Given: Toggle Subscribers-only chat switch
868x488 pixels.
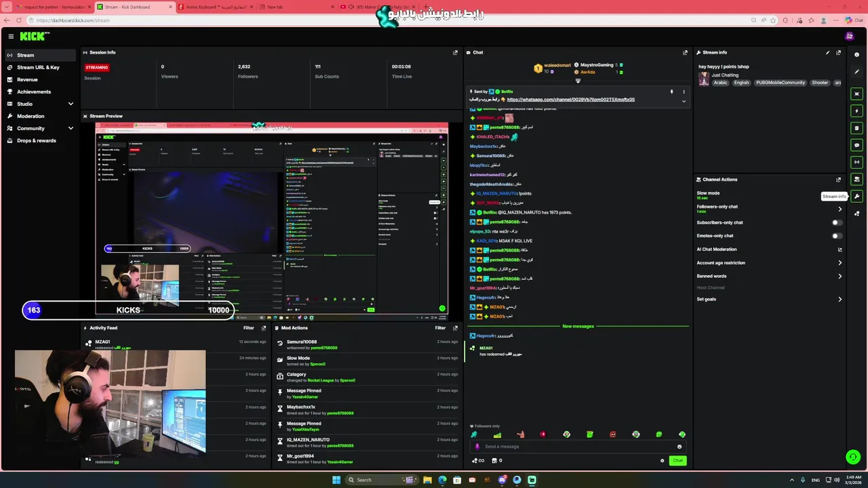Looking at the screenshot, I should [837, 222].
